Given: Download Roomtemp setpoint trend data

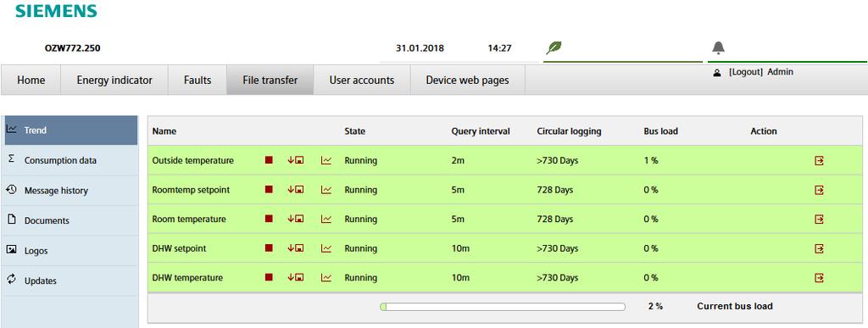Looking at the screenshot, I should 296,190.
